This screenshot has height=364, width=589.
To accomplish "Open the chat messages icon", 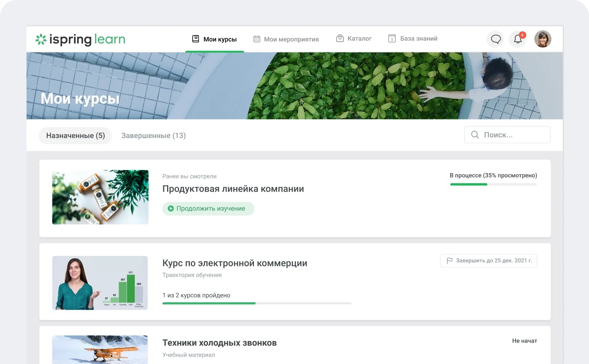I will click(x=496, y=39).
